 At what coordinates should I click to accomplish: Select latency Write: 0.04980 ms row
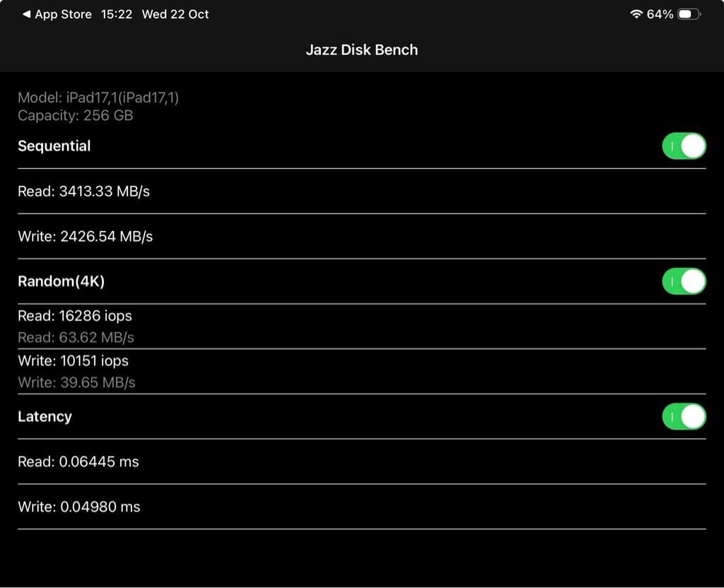361,507
